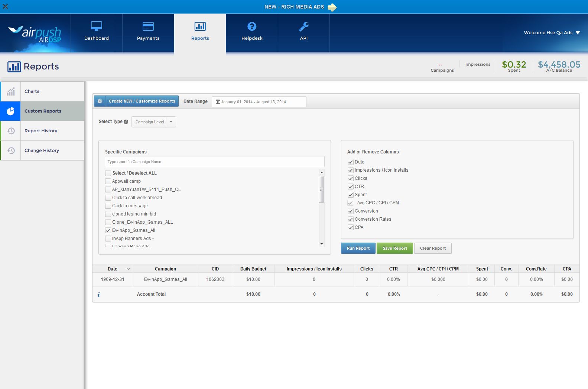Click the Report History clock icon
Viewport: 588px width, 389px height.
(x=11, y=131)
